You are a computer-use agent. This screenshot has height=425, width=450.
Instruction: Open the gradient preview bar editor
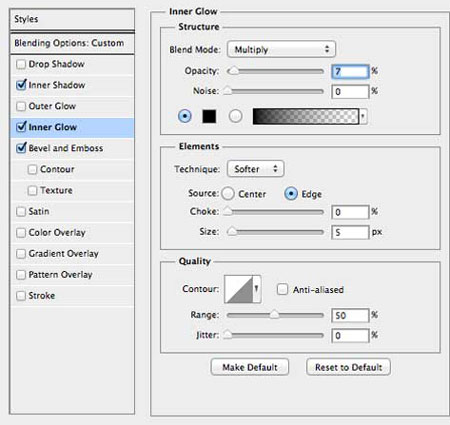(x=306, y=116)
